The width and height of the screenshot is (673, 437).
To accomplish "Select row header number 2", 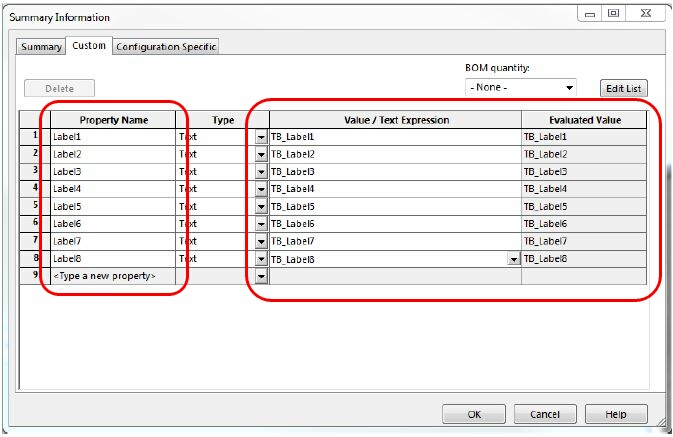I will tap(34, 154).
